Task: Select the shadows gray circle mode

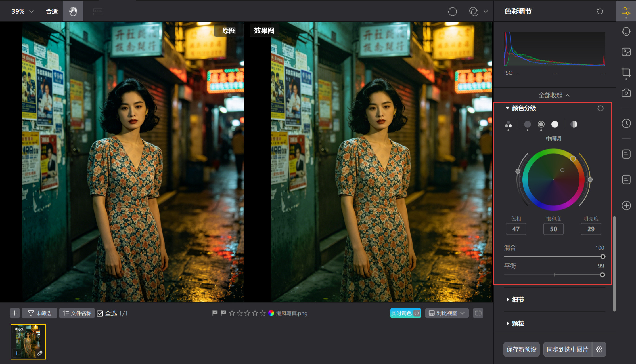Action: tap(527, 124)
